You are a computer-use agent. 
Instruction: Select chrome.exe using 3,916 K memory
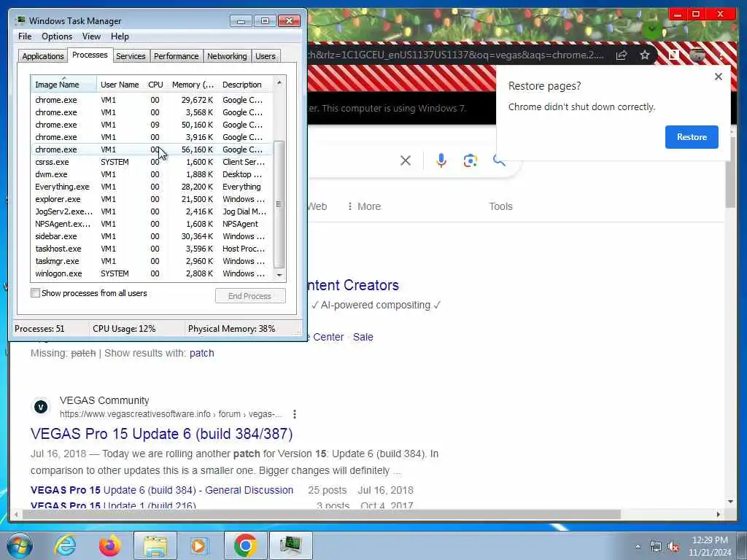(x=152, y=137)
